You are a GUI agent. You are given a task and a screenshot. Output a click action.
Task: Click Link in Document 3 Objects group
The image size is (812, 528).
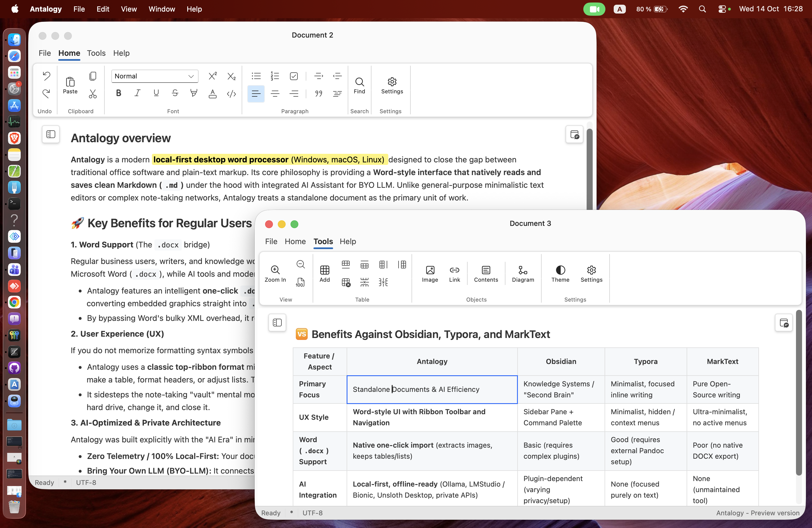[x=454, y=274]
